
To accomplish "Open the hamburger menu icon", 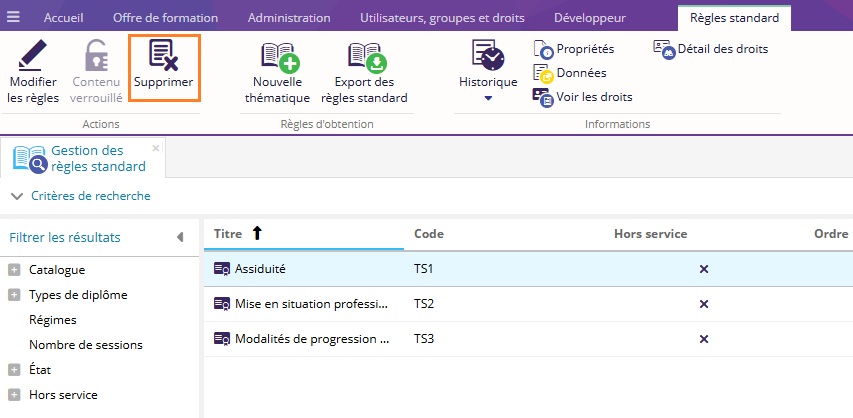I will pyautogui.click(x=13, y=17).
